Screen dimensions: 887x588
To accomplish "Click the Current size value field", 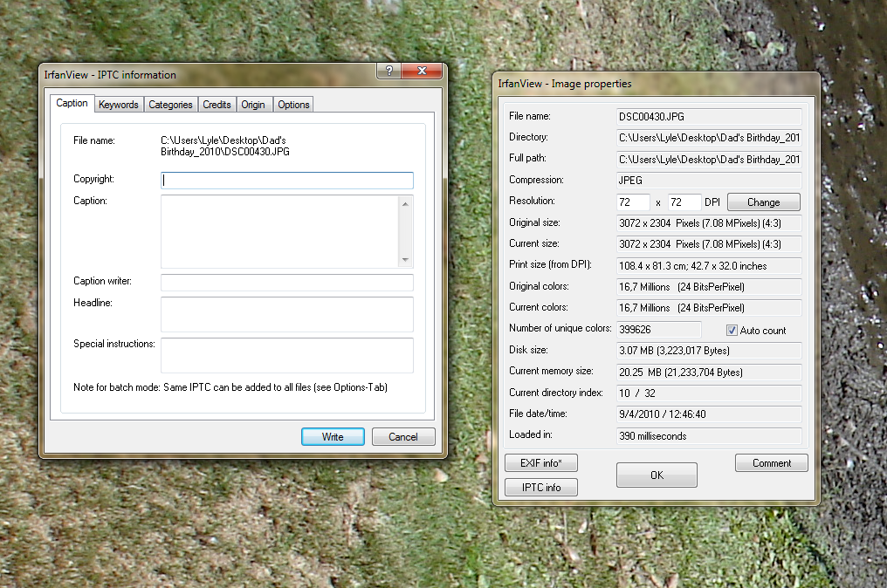I will point(709,244).
